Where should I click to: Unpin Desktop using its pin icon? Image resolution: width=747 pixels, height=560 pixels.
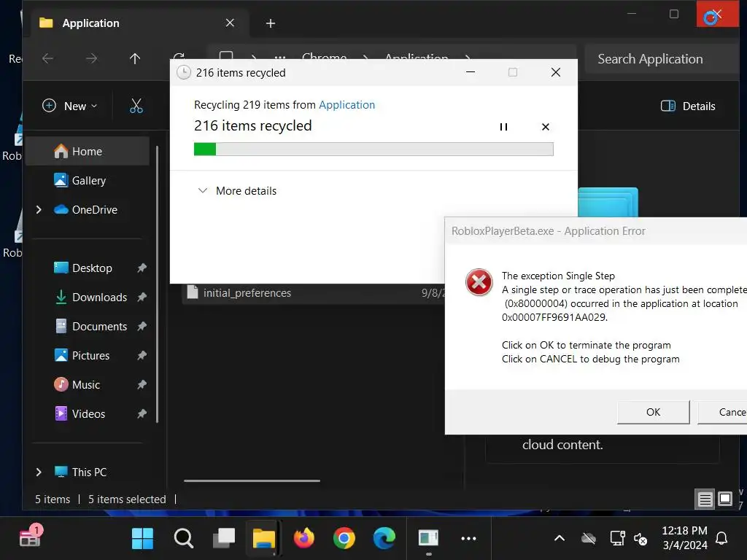(x=142, y=268)
